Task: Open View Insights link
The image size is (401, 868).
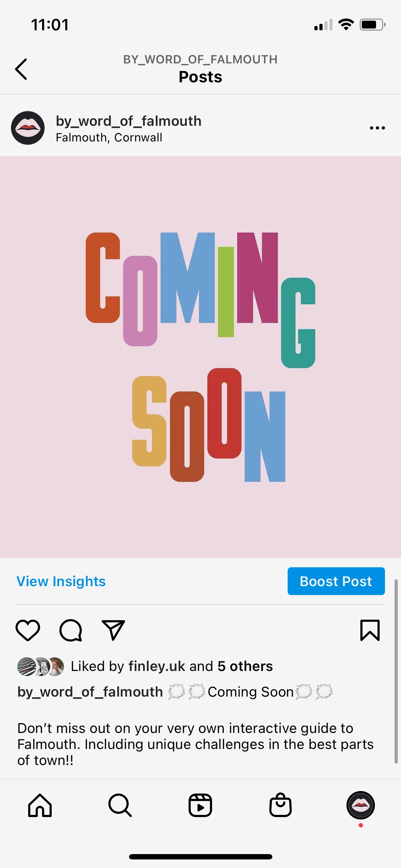Action: pos(61,581)
